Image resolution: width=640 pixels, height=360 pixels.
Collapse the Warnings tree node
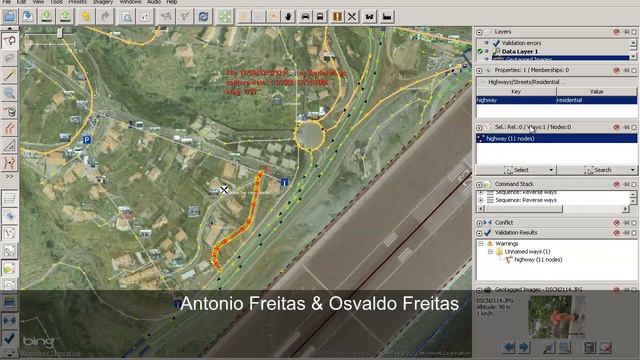pos(481,244)
